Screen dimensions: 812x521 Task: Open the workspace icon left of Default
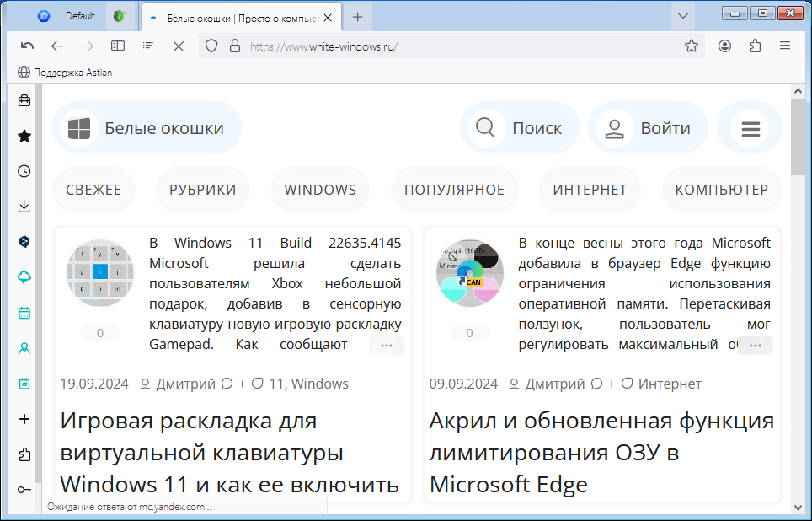point(44,16)
